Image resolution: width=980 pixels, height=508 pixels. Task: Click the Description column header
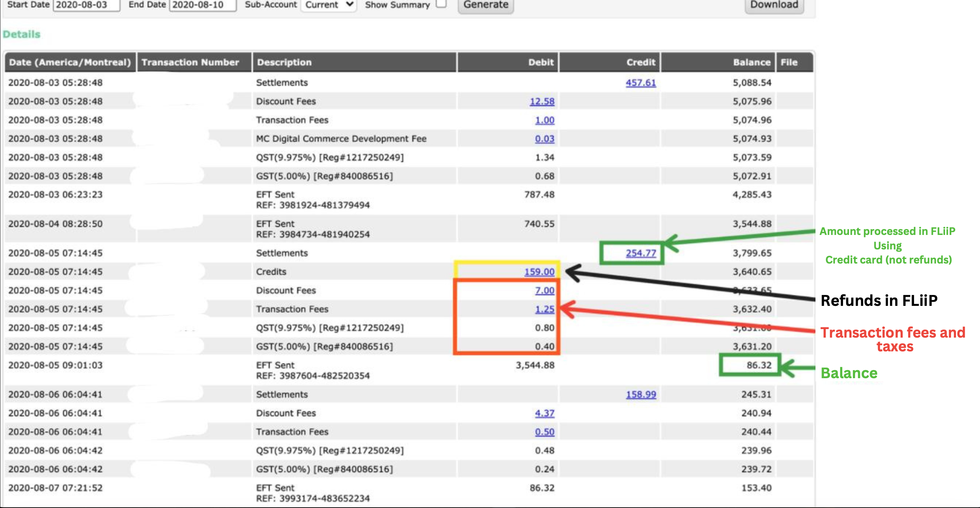point(354,62)
